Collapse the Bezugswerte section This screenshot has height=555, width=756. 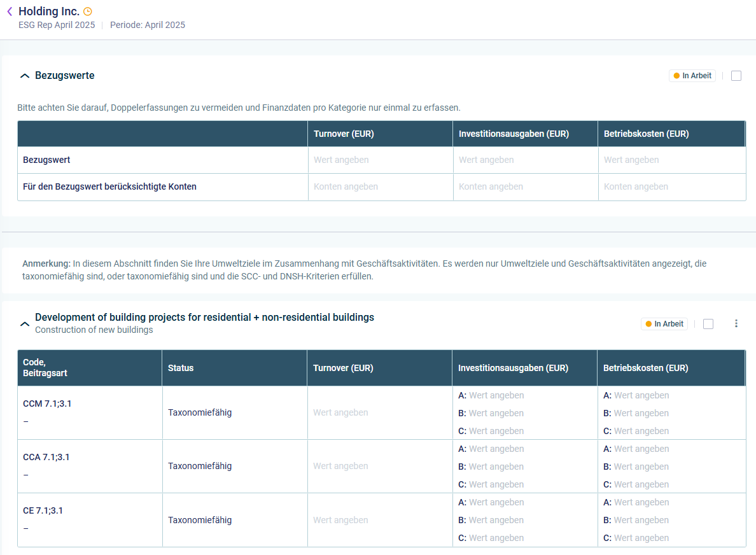click(x=25, y=76)
